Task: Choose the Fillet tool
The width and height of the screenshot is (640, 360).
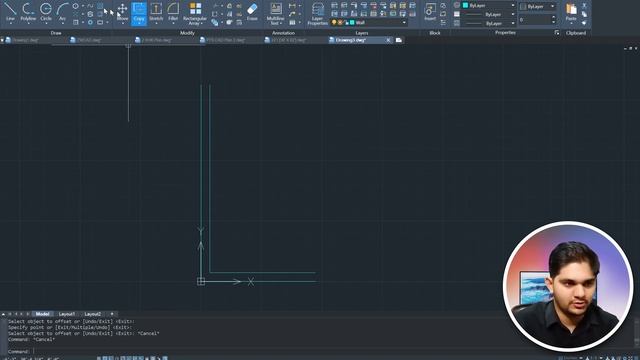Action: coord(173,11)
